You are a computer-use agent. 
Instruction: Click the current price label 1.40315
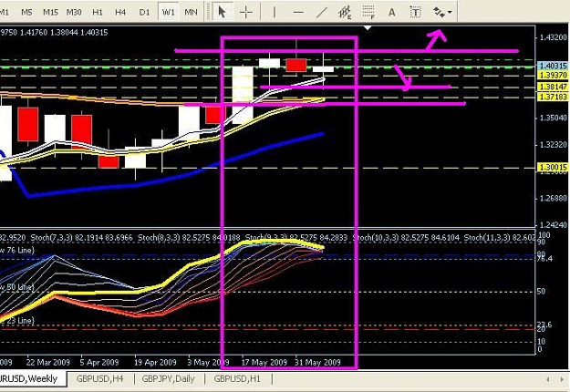554,66
